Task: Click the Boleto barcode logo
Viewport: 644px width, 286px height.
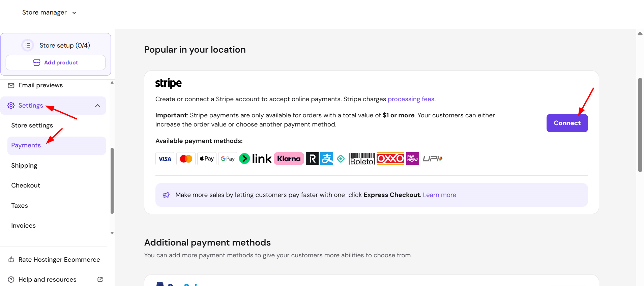Action: pyautogui.click(x=362, y=159)
